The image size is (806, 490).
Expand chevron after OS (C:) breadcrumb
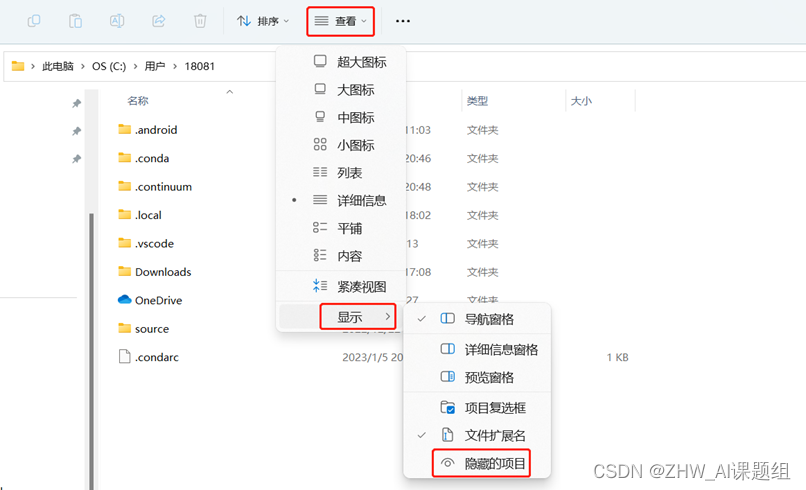pyautogui.click(x=135, y=66)
